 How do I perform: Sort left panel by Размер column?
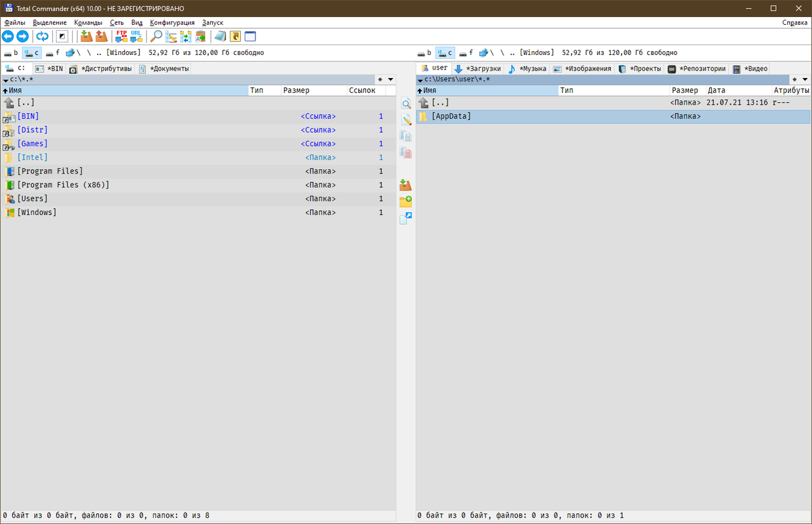pyautogui.click(x=313, y=90)
